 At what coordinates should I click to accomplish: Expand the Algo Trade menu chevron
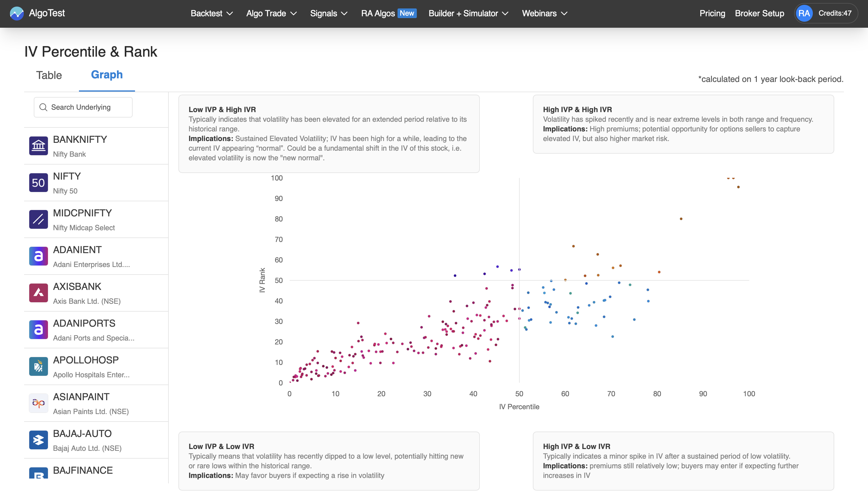point(294,14)
